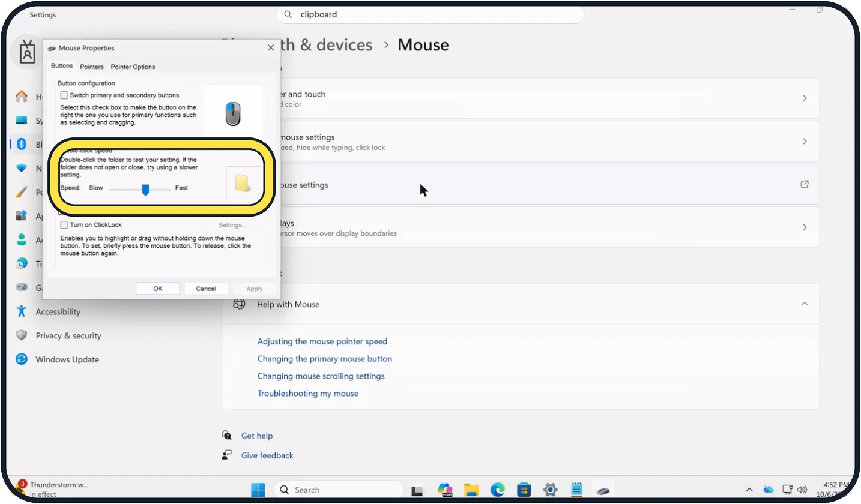Select the Accounts person icon in sidebar
Image resolution: width=861 pixels, height=504 pixels.
coord(22,239)
